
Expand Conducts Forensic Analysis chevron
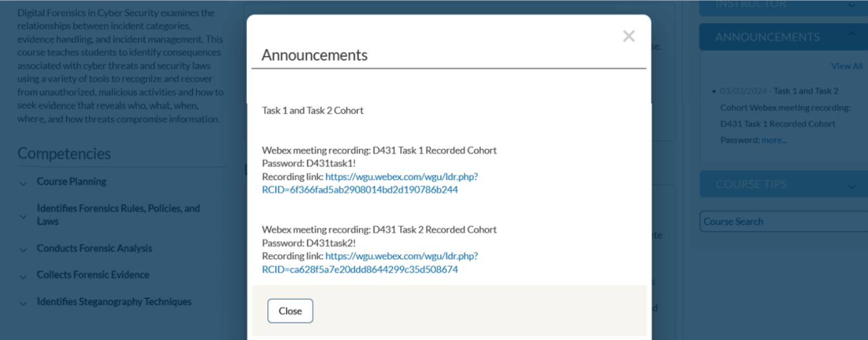(23, 250)
